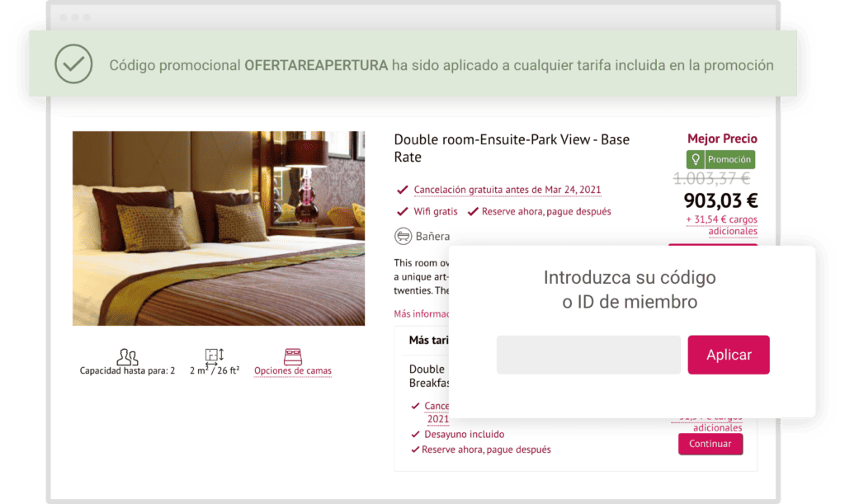Click the hotel room photo
Viewport: 845px width, 504px height.
(x=219, y=228)
